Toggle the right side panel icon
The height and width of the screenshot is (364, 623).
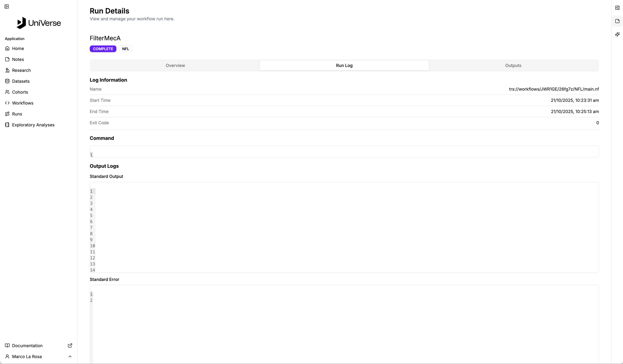point(617,8)
